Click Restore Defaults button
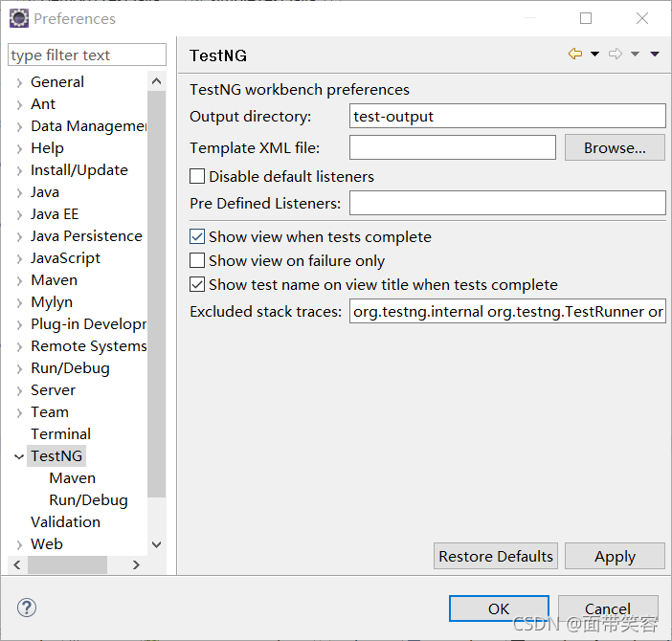Image resolution: width=672 pixels, height=641 pixels. click(496, 556)
